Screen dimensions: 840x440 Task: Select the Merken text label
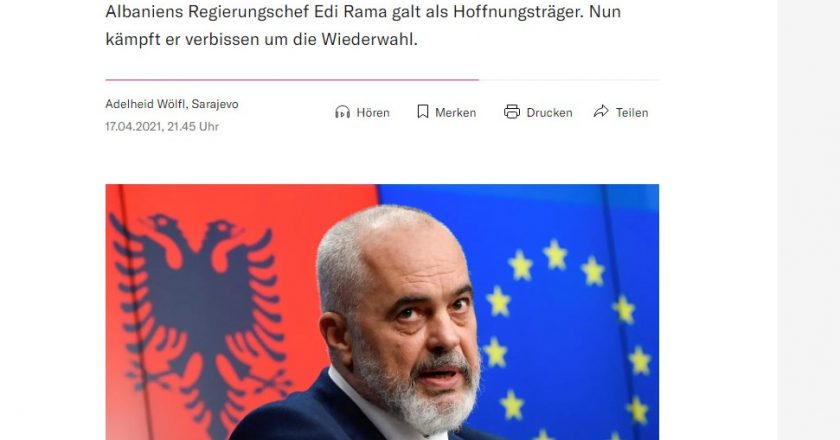coord(455,113)
